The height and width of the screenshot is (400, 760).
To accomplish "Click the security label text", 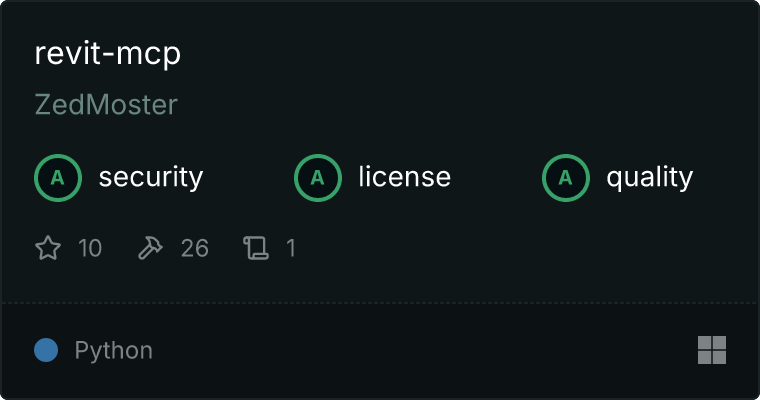I will [x=151, y=177].
